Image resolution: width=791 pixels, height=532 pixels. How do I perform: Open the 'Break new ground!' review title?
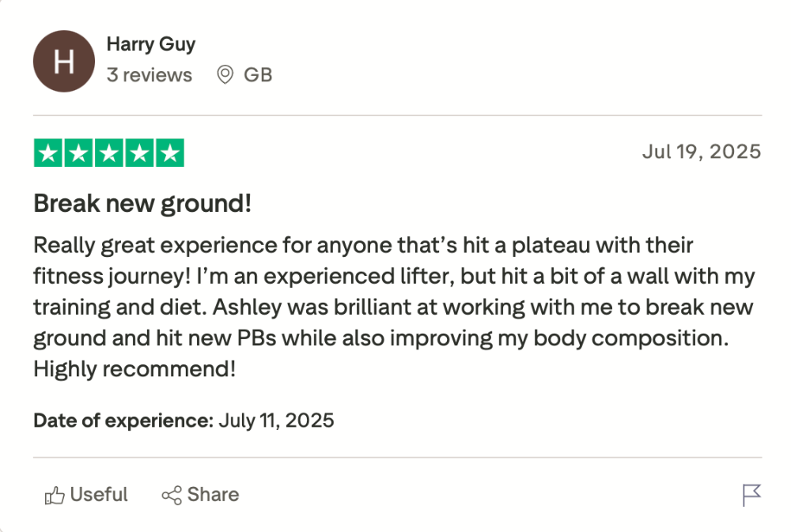tap(142, 204)
